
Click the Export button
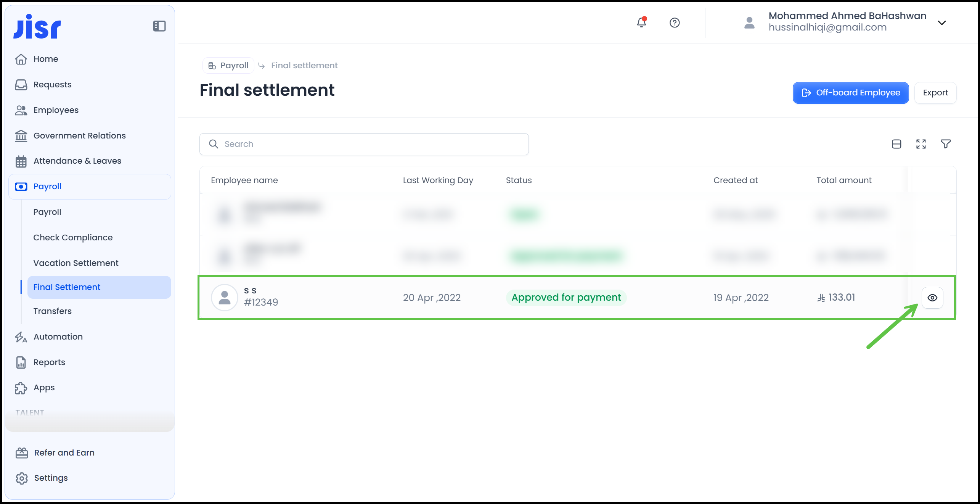(935, 93)
